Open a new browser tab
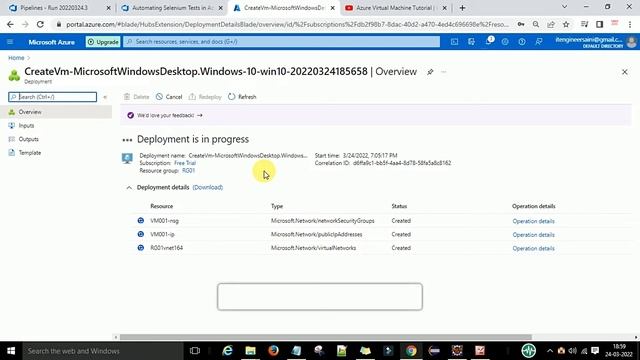 coord(462,8)
